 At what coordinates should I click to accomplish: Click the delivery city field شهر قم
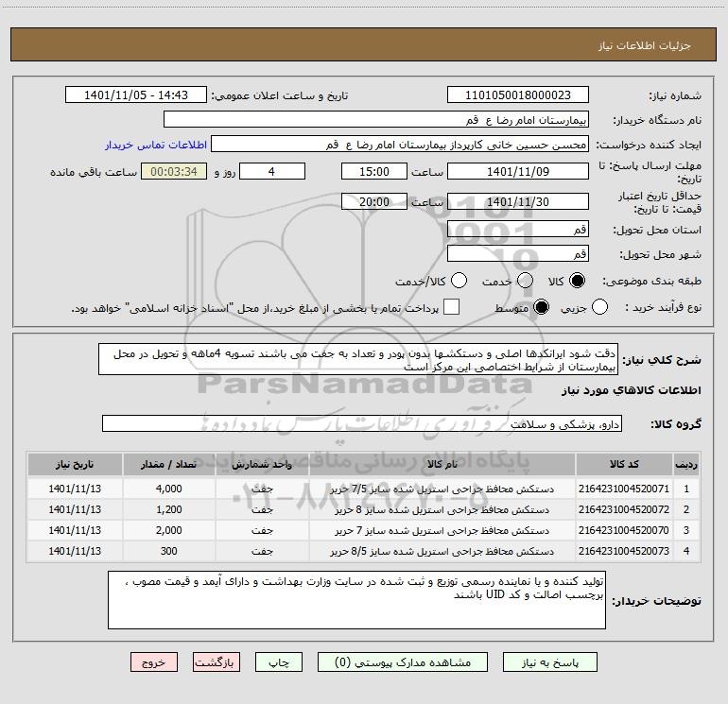[518, 254]
